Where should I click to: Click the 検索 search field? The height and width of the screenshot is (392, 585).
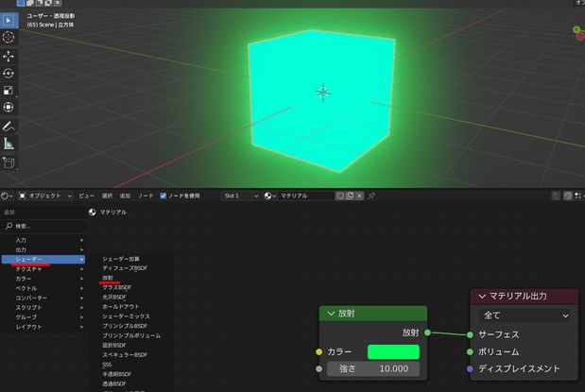(x=44, y=226)
